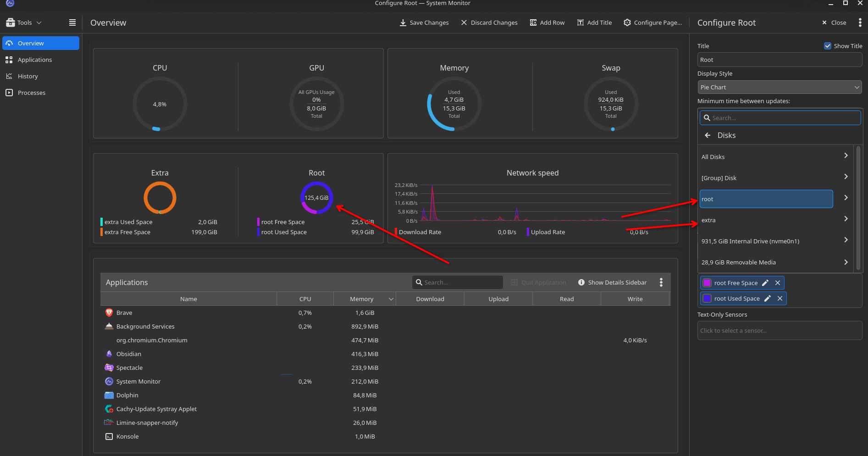Open the Configure Root kebab menu

tap(860, 22)
